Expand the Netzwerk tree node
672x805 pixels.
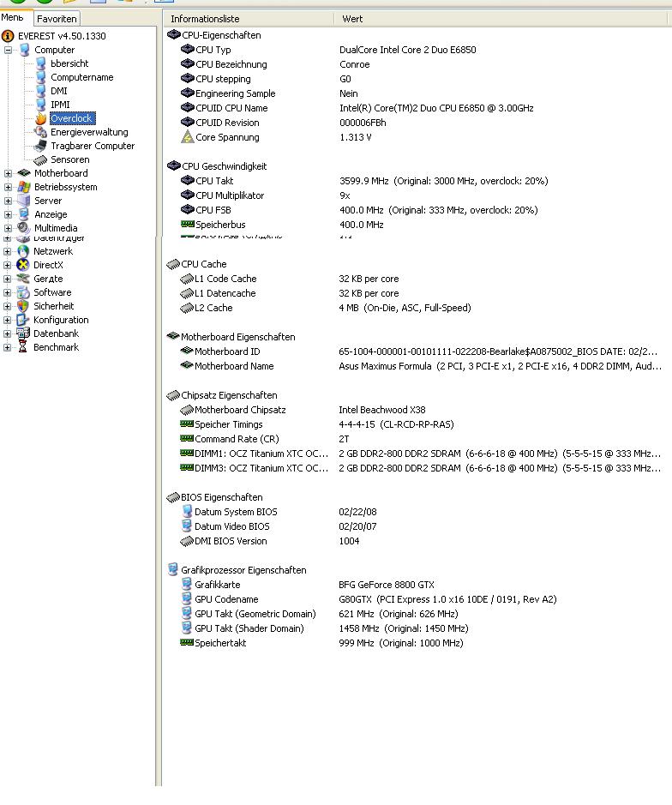[x=7, y=251]
